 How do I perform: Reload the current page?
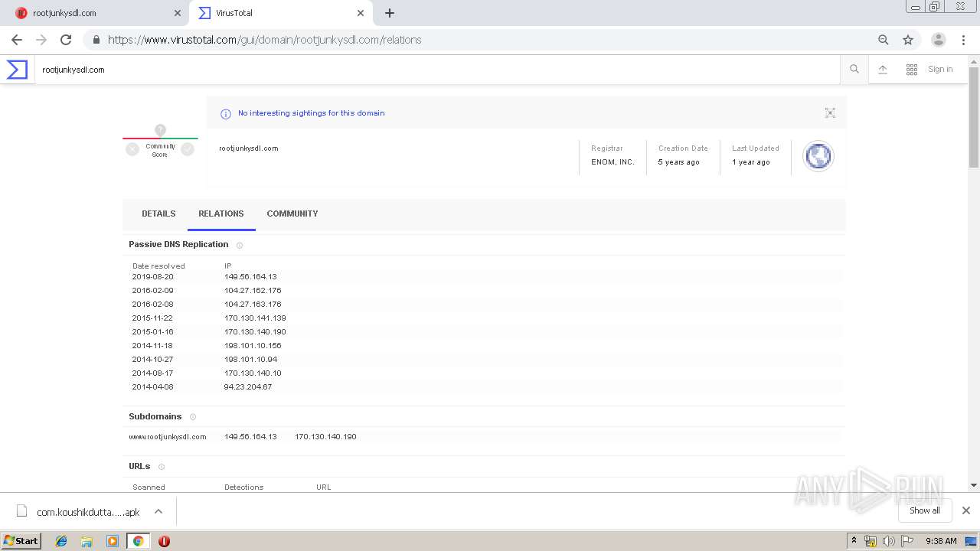click(x=66, y=40)
